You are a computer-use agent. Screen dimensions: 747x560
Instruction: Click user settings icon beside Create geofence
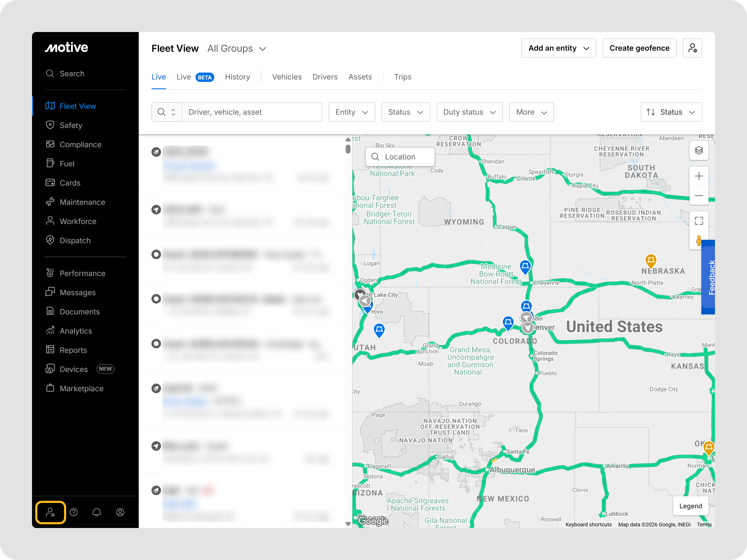click(x=692, y=48)
